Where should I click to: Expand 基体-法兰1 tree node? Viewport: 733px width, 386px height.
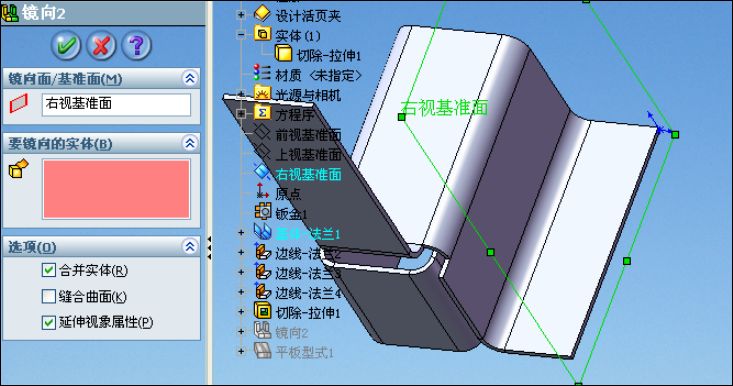pyautogui.click(x=241, y=232)
